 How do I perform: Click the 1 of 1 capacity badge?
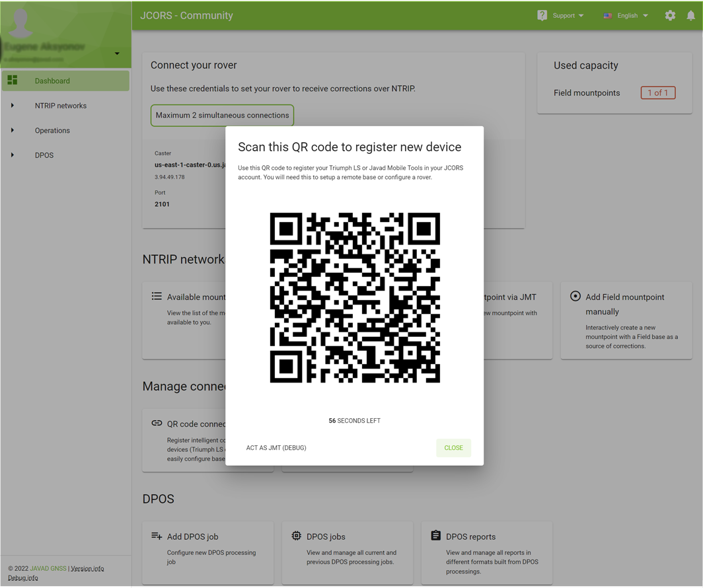[x=657, y=92]
